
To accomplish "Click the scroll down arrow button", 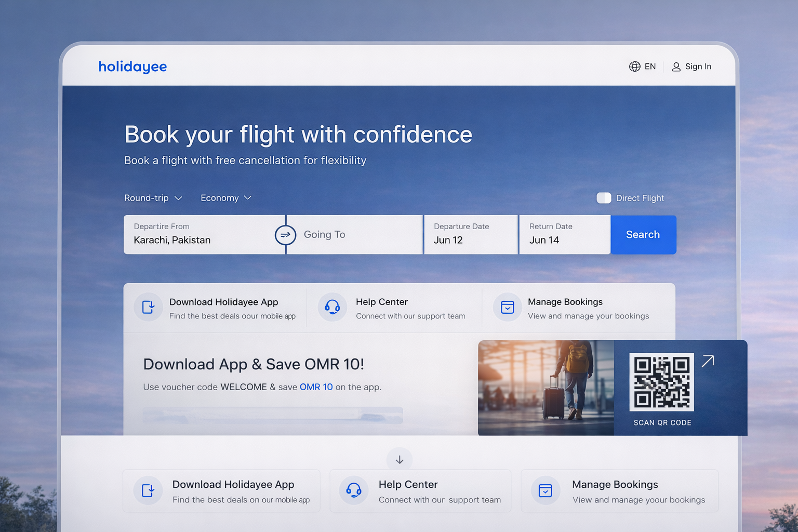I will (400, 460).
